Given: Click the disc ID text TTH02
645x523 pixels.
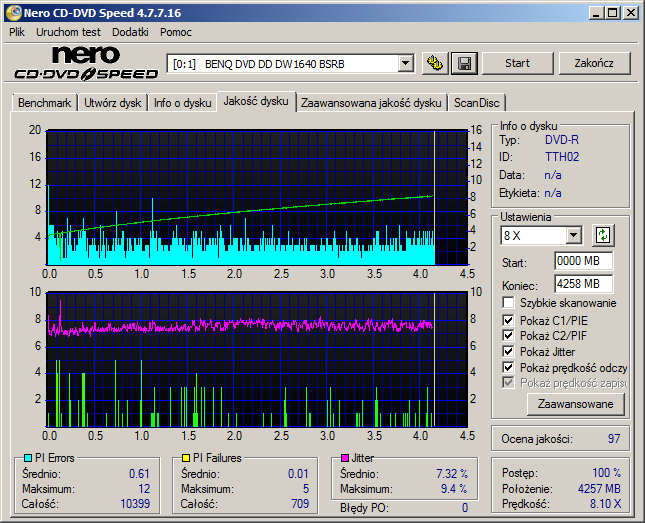Looking at the screenshot, I should tap(562, 157).
